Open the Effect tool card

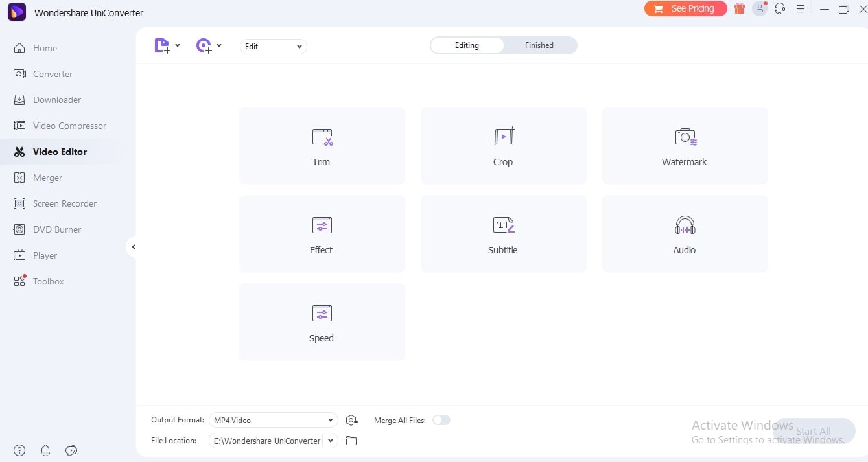tap(322, 234)
